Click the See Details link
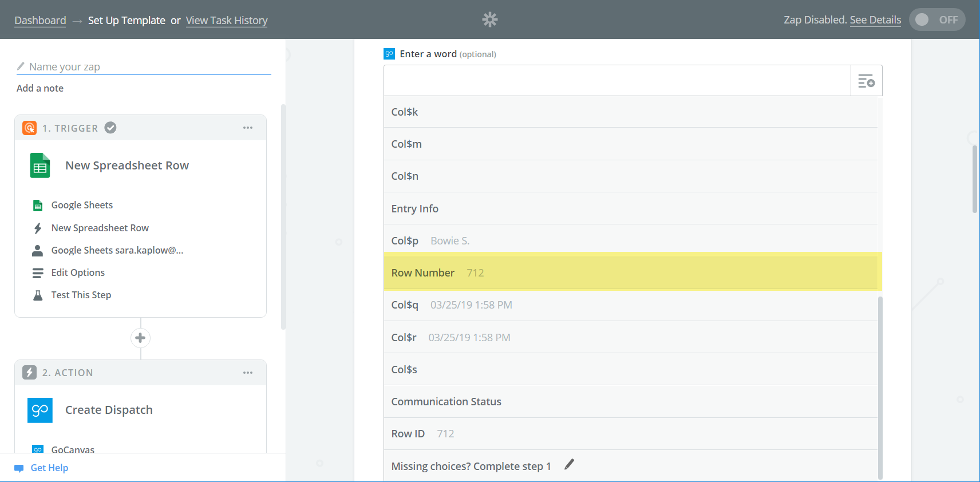This screenshot has width=980, height=482. coord(875,20)
